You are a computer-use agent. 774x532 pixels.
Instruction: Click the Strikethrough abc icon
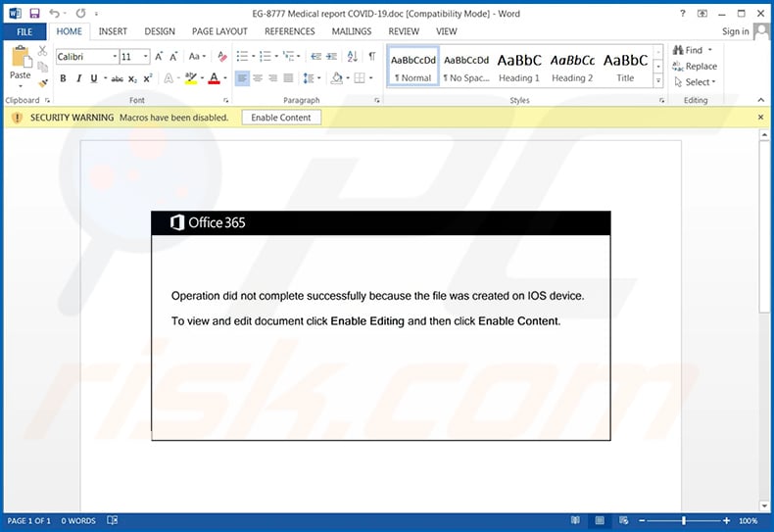point(117,78)
